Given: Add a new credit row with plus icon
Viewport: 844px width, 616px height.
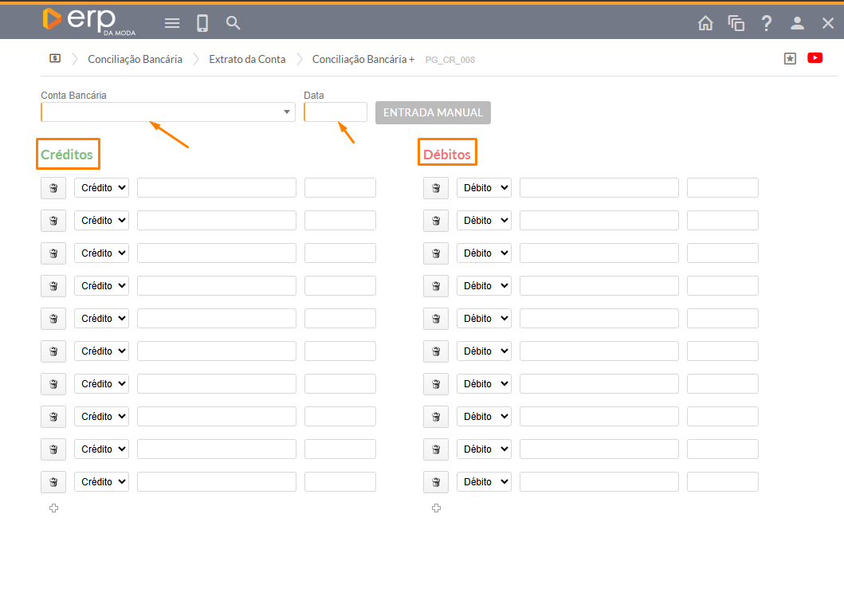Looking at the screenshot, I should 53,508.
